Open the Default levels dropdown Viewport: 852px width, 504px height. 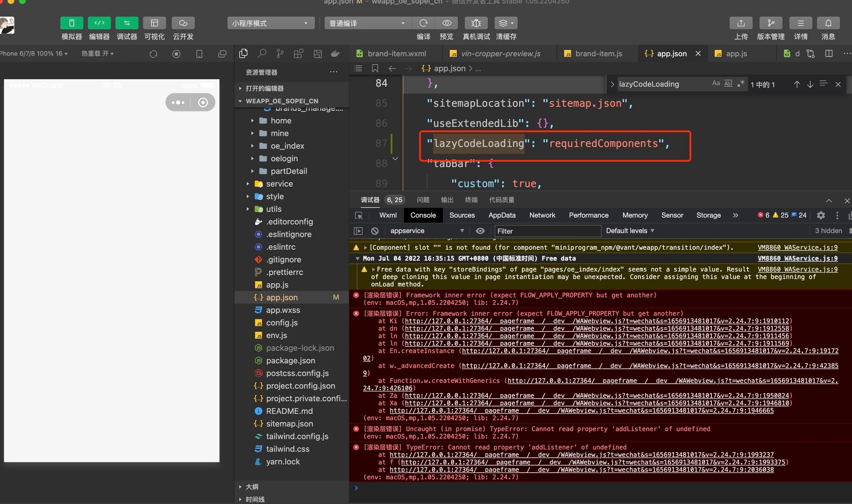point(629,231)
